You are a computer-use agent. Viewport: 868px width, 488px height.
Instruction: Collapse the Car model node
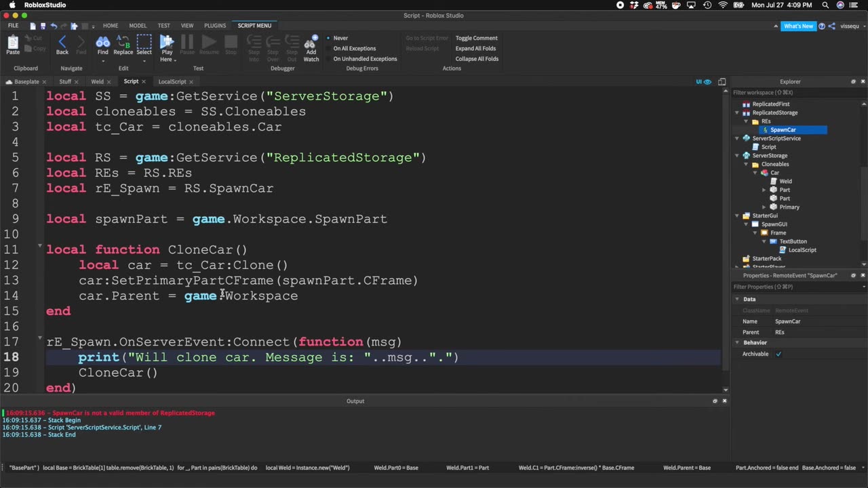pyautogui.click(x=755, y=173)
